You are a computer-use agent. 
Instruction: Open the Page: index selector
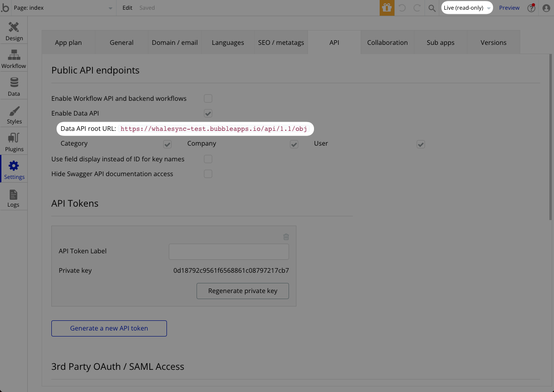pyautogui.click(x=60, y=7)
